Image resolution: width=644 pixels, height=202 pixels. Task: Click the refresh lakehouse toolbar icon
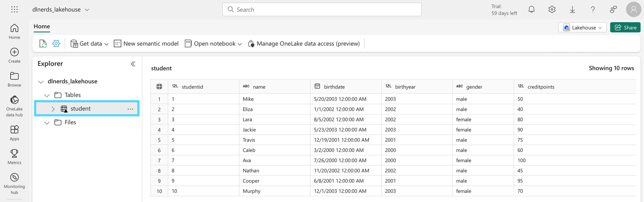[43, 43]
